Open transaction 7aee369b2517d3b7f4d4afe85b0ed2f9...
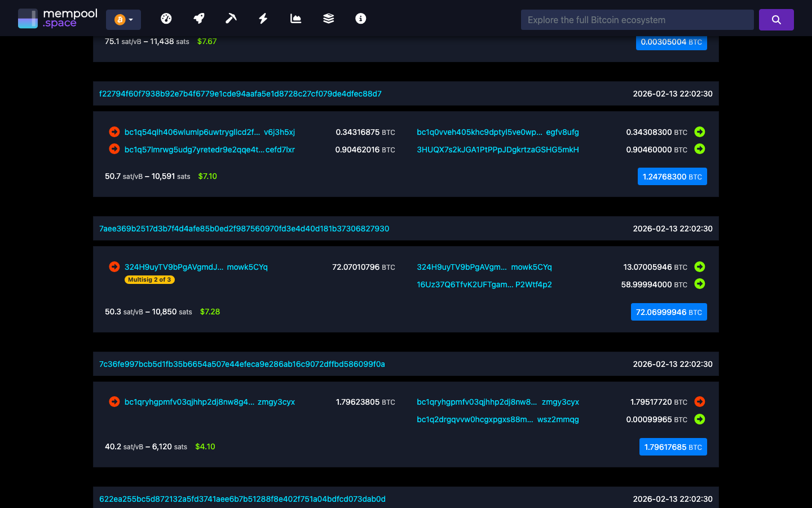Viewport: 812px width, 508px height. [x=244, y=229]
